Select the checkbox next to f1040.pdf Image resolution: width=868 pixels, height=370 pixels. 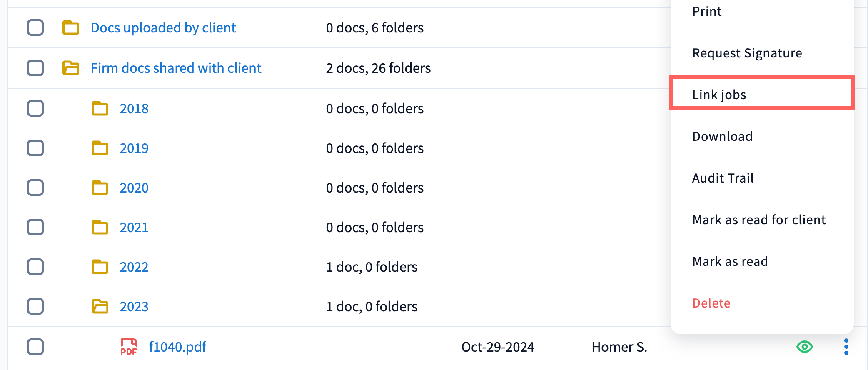point(35,347)
